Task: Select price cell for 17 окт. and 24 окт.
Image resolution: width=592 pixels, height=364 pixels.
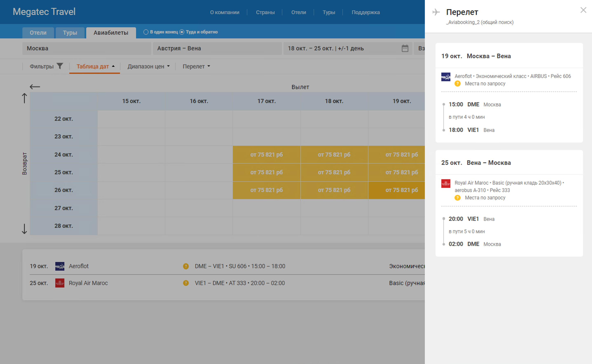Action: 266,154
